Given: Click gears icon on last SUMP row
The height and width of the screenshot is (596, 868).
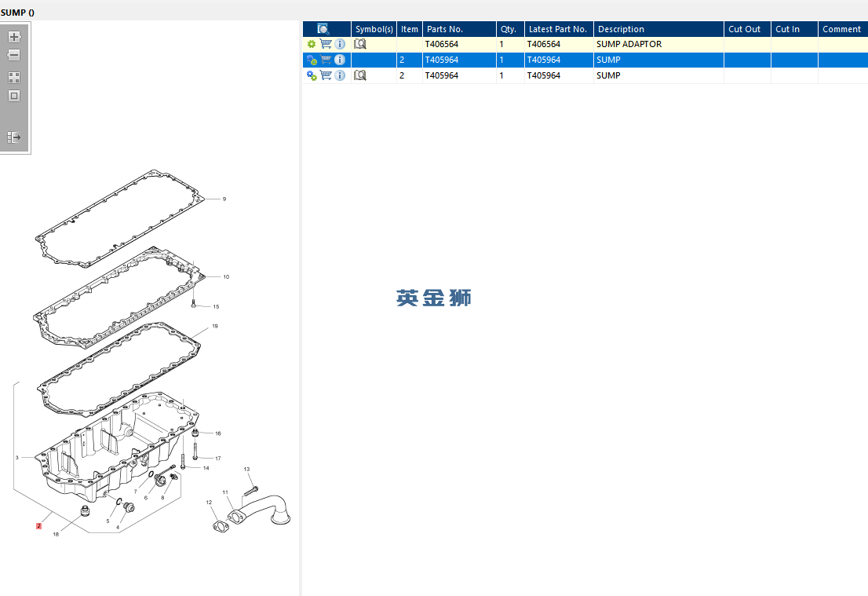Looking at the screenshot, I should 312,75.
